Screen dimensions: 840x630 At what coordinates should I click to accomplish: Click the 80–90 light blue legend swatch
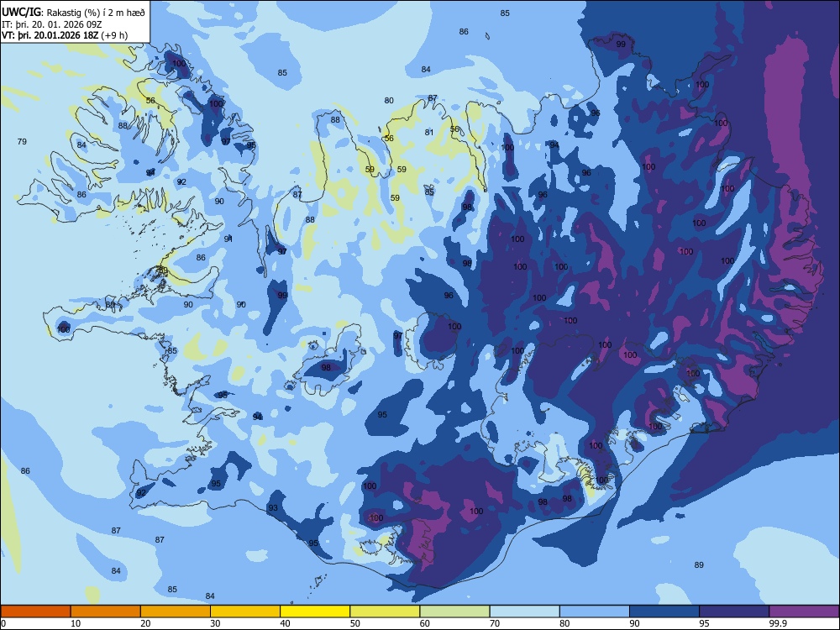coord(595,612)
